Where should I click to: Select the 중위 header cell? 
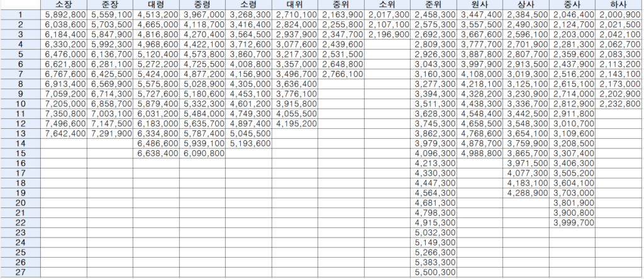point(341,4)
